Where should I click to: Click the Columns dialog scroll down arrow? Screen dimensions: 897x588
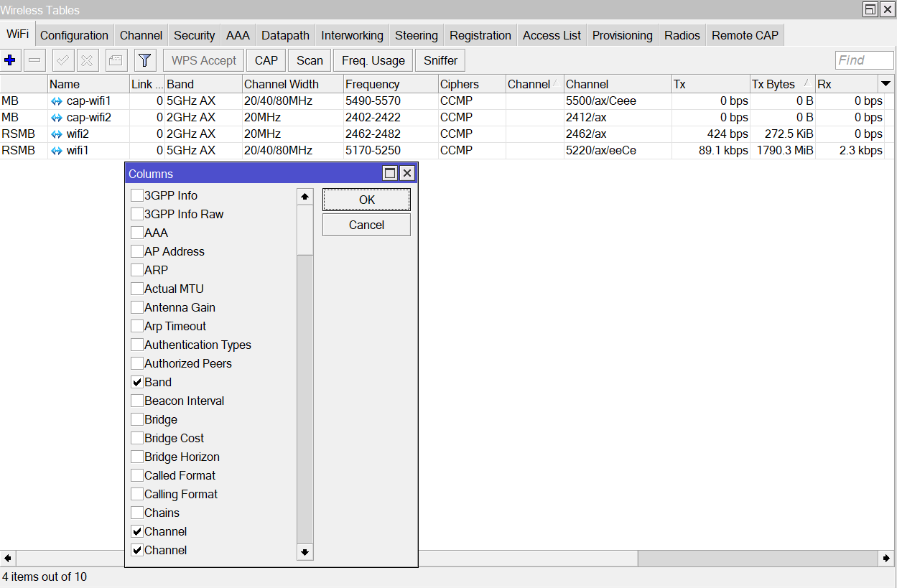[305, 551]
